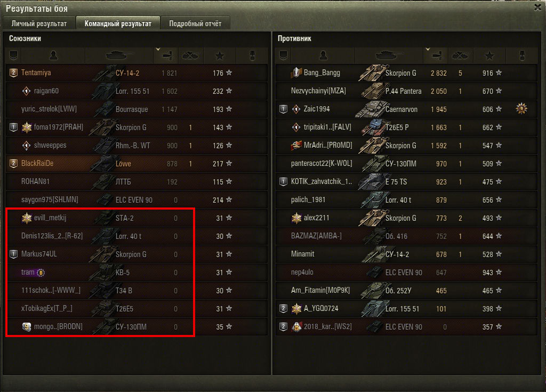Screen dimensions: 546x392
Task: Sort allies by experience star column
Action: pos(220,55)
